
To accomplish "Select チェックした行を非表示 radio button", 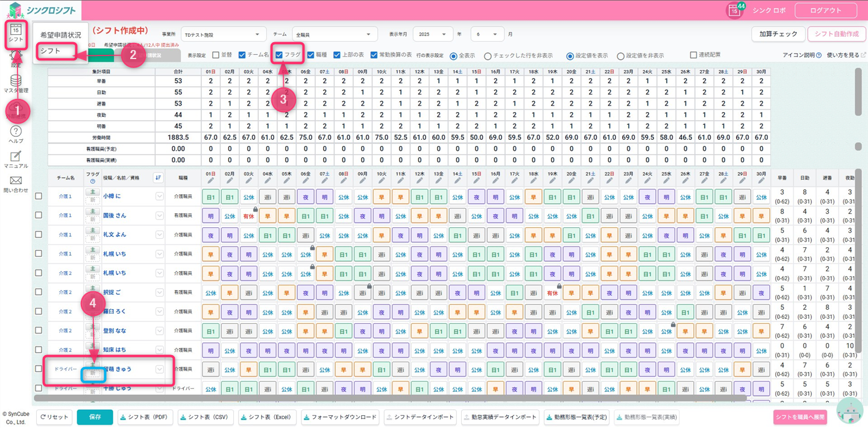I will tap(488, 55).
